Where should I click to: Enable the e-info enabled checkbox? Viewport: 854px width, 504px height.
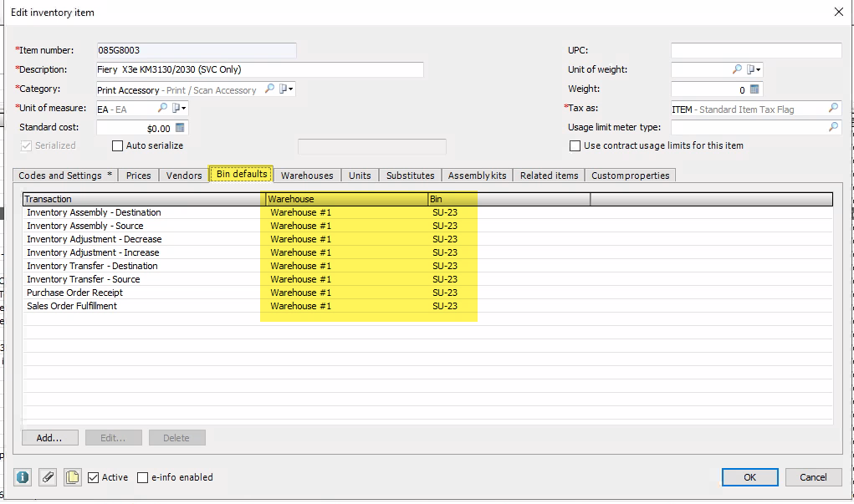(x=143, y=477)
